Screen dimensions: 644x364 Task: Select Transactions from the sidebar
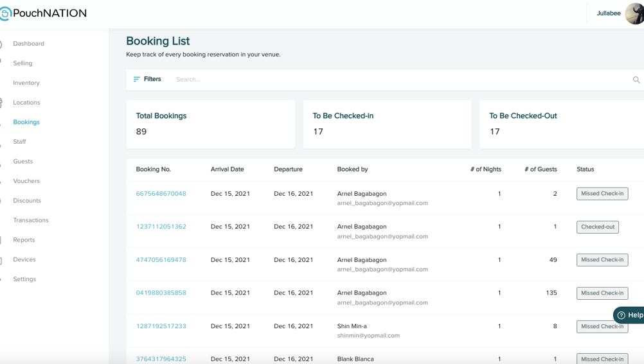click(31, 220)
